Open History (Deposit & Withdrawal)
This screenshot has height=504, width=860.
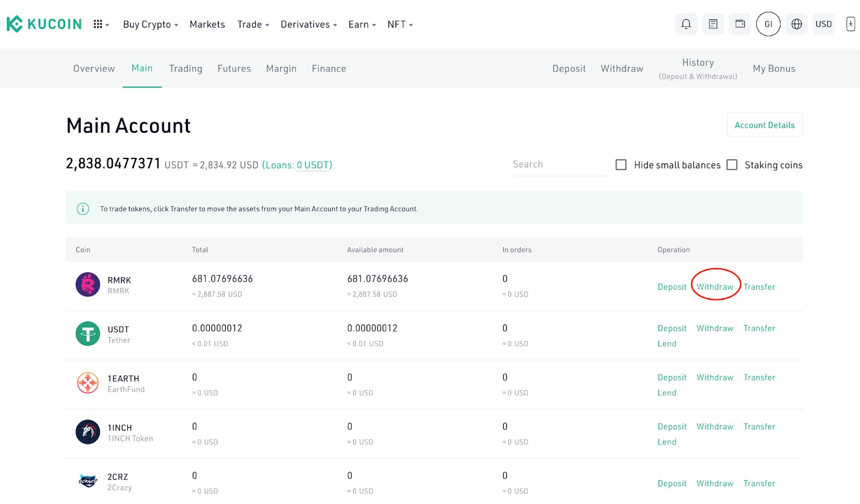pyautogui.click(x=698, y=69)
